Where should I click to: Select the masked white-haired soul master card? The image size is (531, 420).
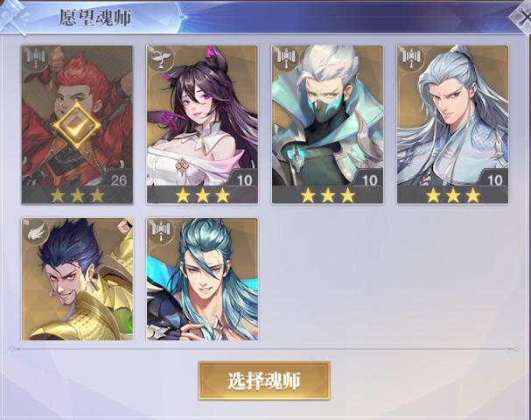327,124
